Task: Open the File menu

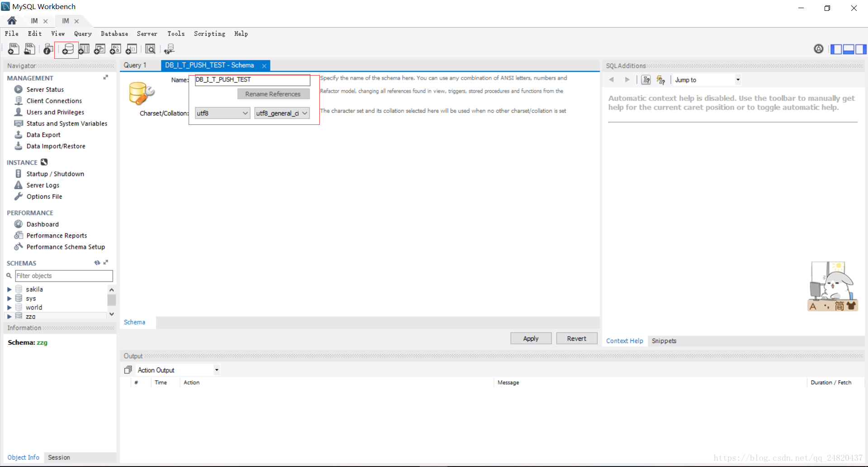Action: pyautogui.click(x=12, y=33)
